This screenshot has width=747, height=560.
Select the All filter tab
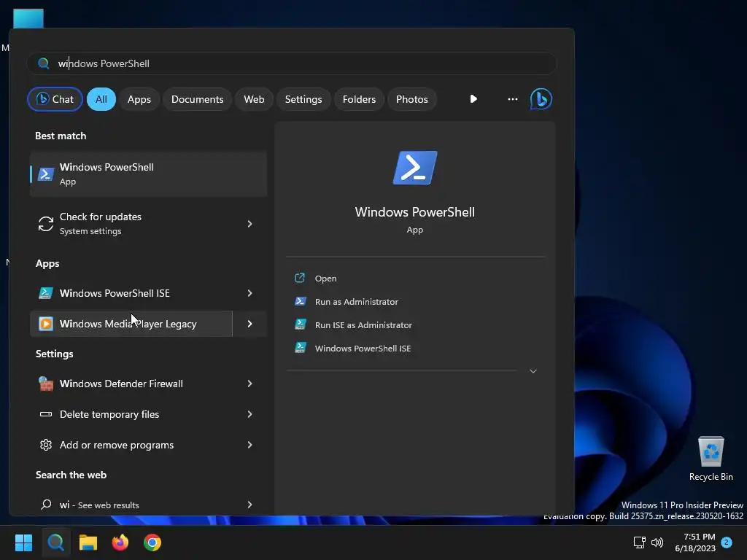pyautogui.click(x=101, y=99)
